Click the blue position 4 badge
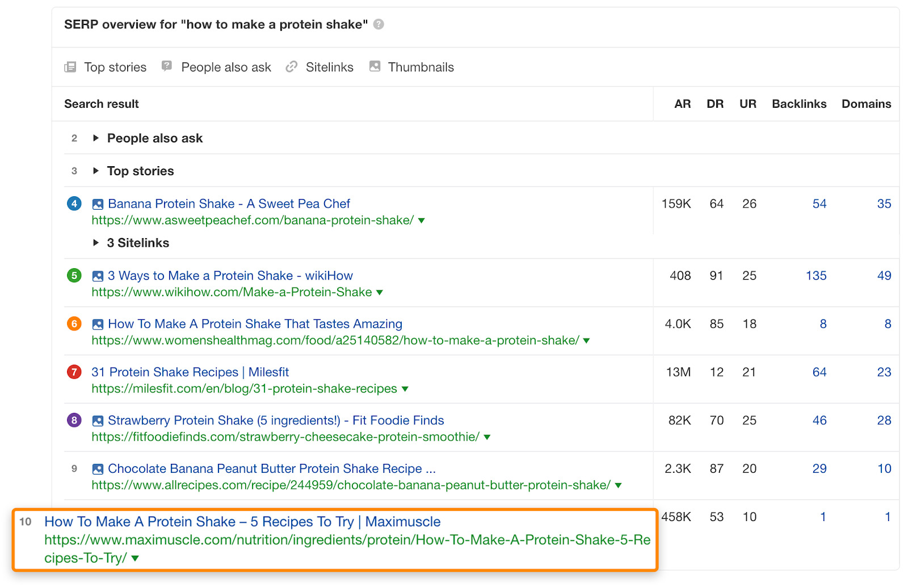908x588 pixels. coord(74,204)
